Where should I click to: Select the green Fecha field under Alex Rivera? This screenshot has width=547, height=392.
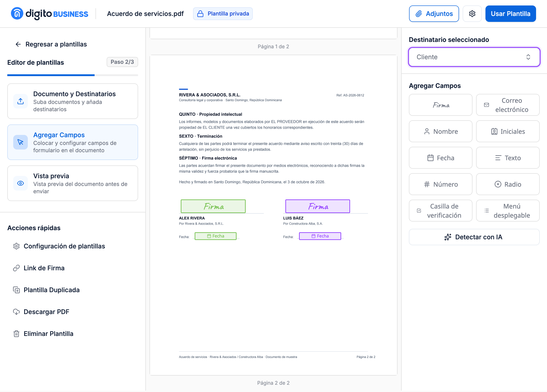coord(215,236)
